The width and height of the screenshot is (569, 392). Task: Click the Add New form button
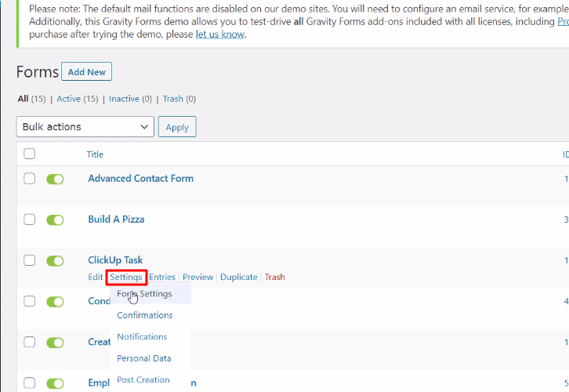(86, 71)
